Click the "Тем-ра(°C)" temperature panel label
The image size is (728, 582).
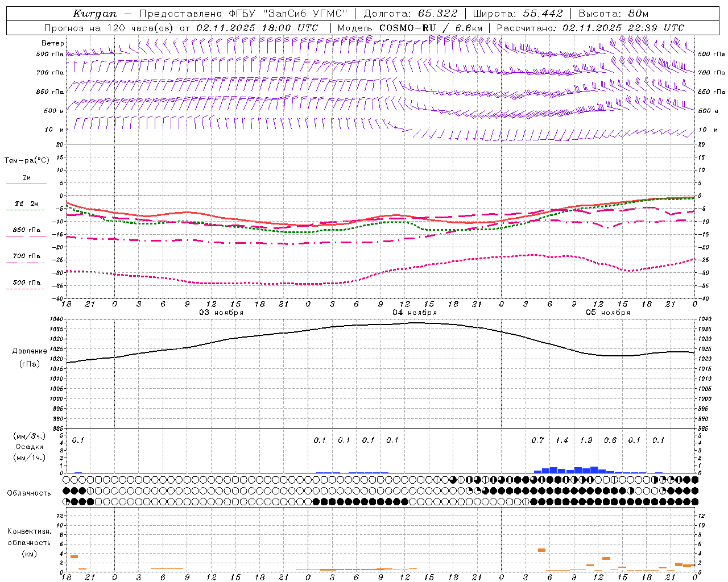(x=27, y=161)
